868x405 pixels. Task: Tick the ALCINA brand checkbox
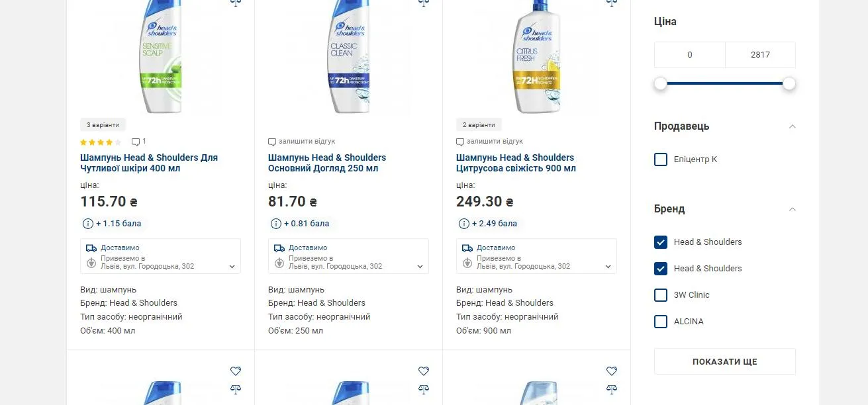661,322
